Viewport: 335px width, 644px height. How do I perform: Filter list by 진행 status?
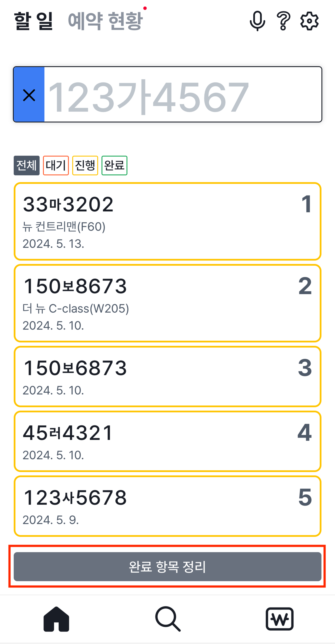tap(85, 166)
